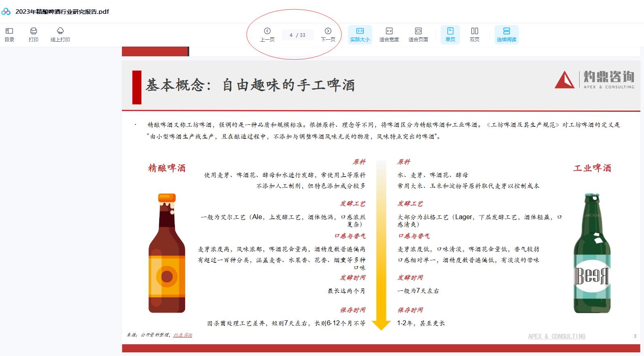This screenshot has height=356, width=644.
Task: Switch to 适合宽度 fit width
Action: coord(389,35)
